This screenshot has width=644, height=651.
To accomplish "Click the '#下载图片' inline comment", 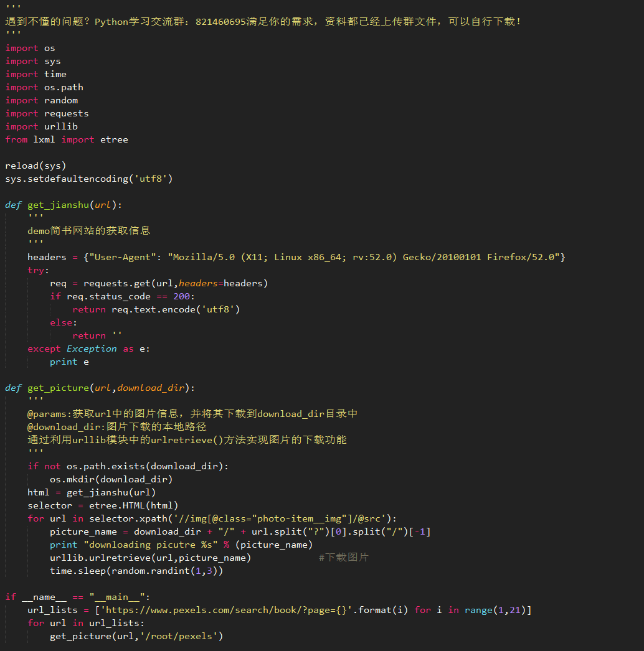I will point(344,558).
